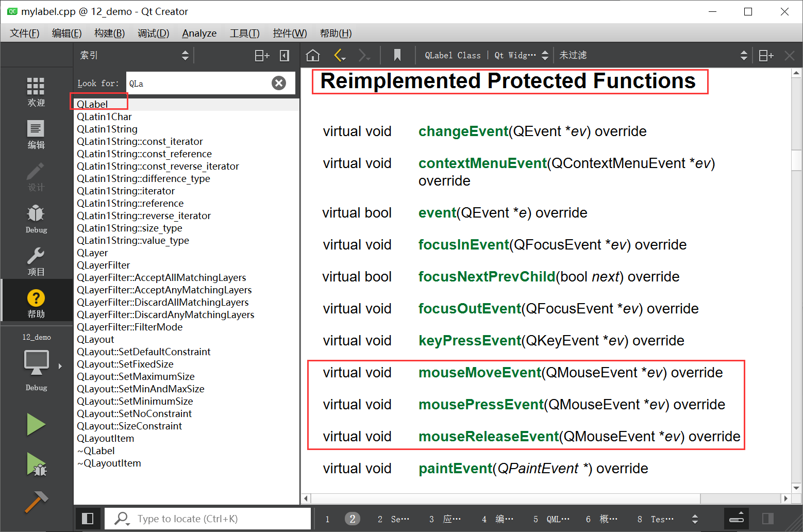The width and height of the screenshot is (803, 532).
Task: Add a bookmark for this help page
Action: click(397, 55)
